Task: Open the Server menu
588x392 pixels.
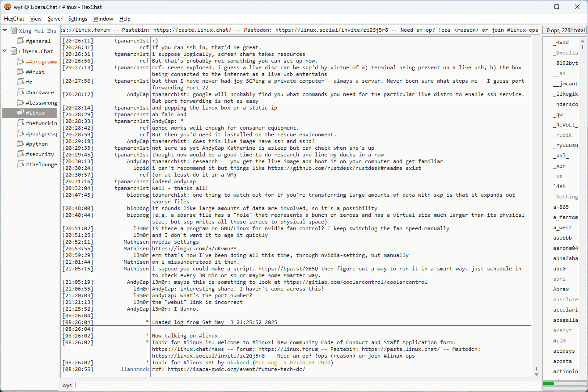Action: (55, 19)
